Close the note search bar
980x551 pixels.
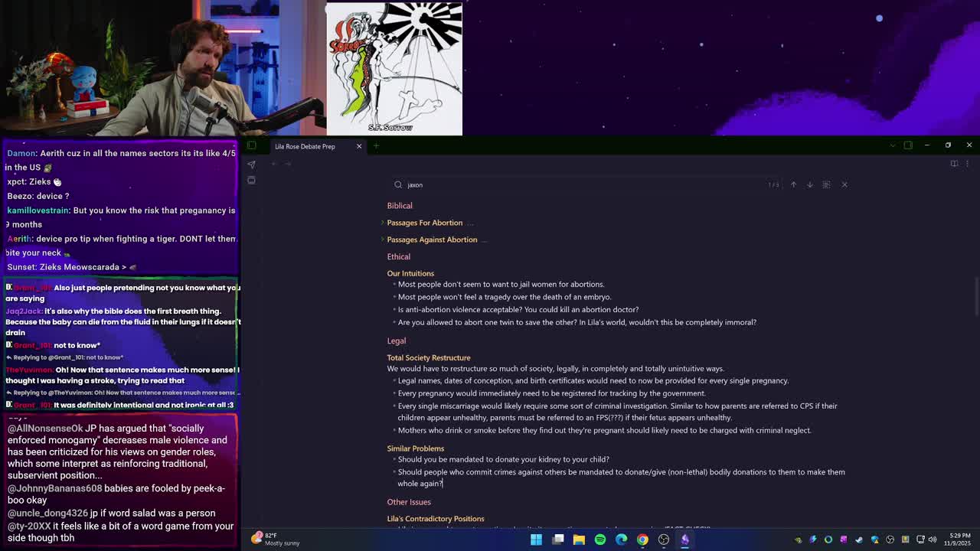(844, 184)
